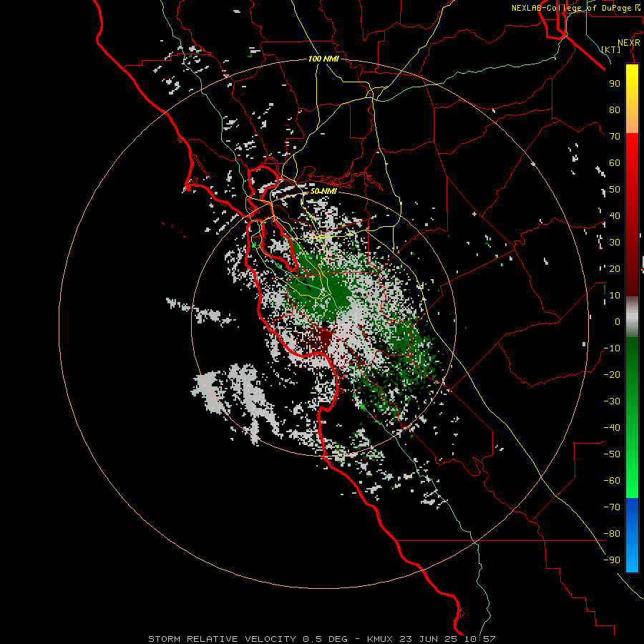Click the -90 value on the color scale

pos(612,560)
